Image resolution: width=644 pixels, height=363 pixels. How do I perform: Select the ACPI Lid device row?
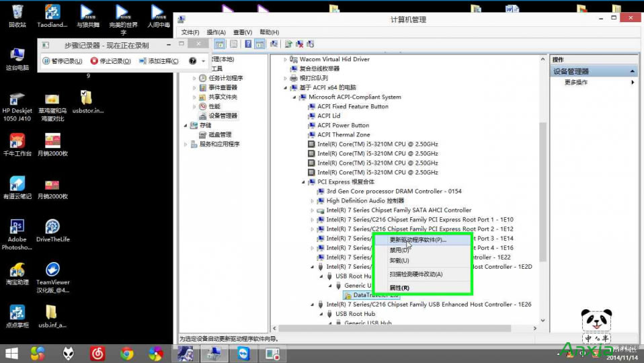pos(325,116)
